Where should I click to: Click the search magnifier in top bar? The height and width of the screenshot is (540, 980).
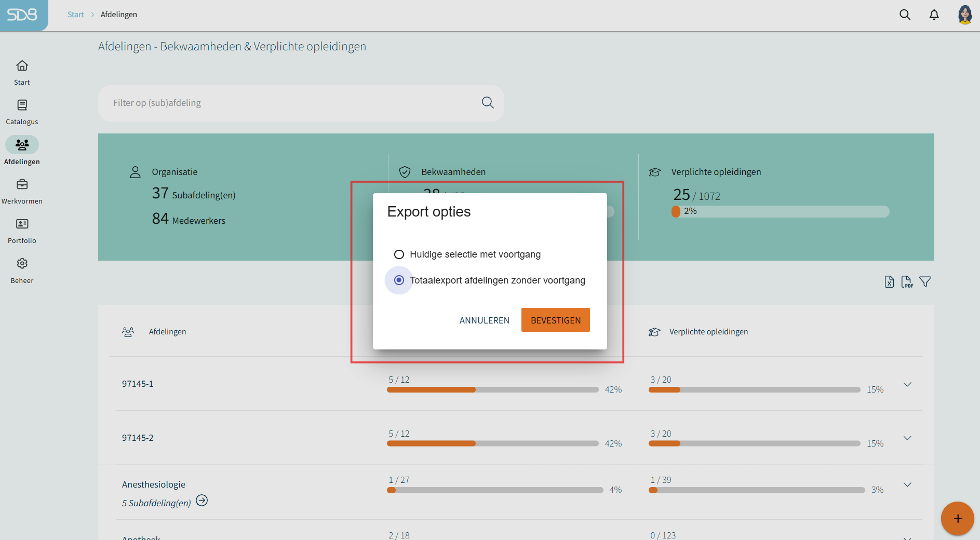point(905,15)
